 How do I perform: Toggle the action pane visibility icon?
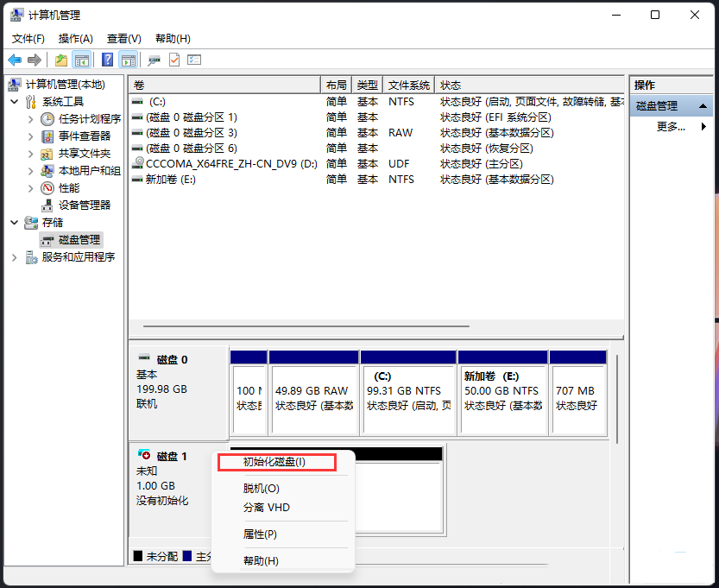point(126,60)
